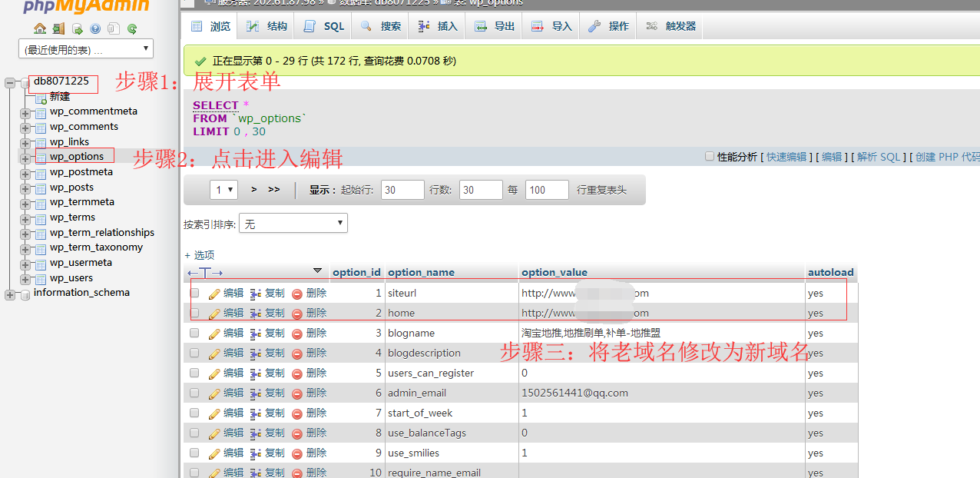Expand the wp_options table node

click(25, 158)
